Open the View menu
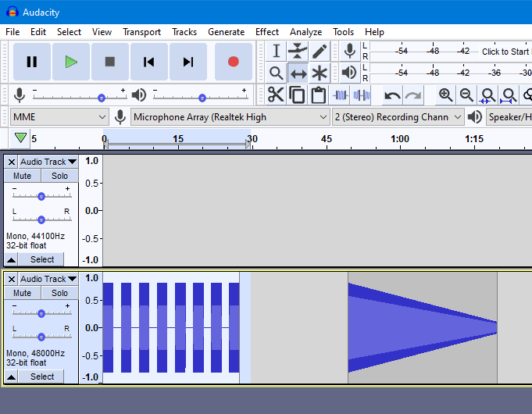 pos(102,32)
